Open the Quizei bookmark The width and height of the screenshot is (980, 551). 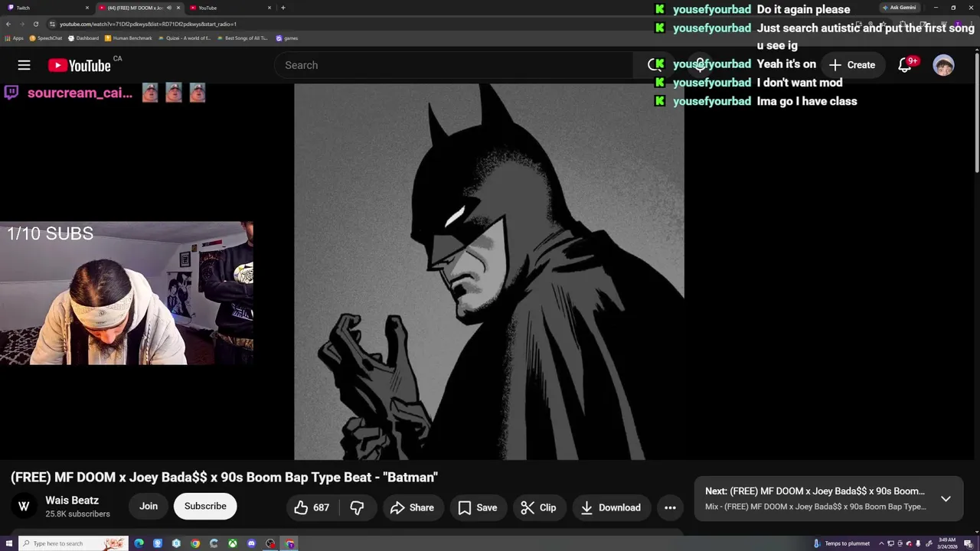point(185,38)
